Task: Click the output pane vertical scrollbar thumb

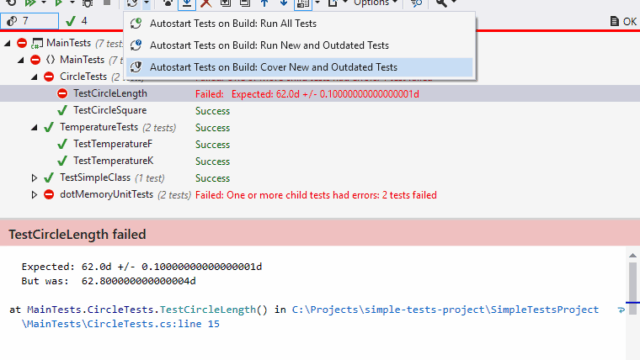Action: coord(633,288)
